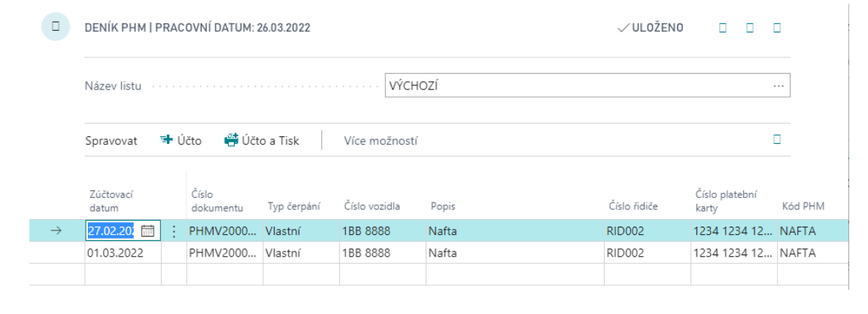
Task: Open the Název listu lookup ellipsis
Action: point(778,86)
